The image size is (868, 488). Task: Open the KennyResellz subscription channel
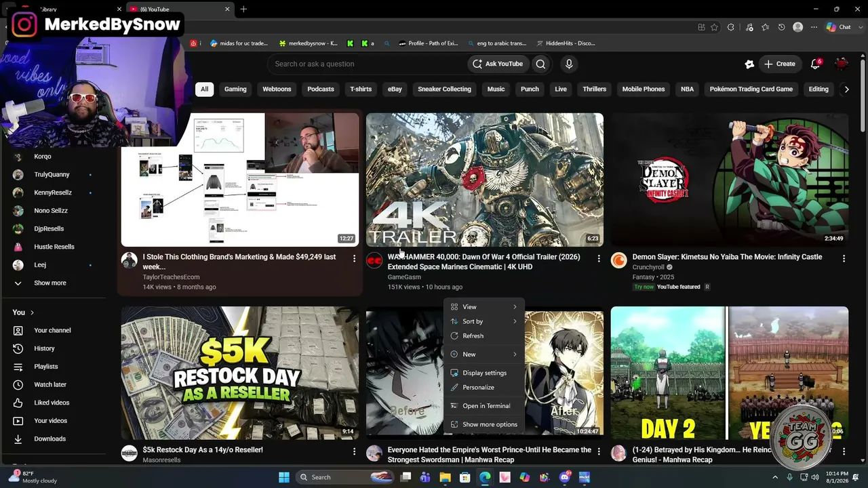[53, 192]
